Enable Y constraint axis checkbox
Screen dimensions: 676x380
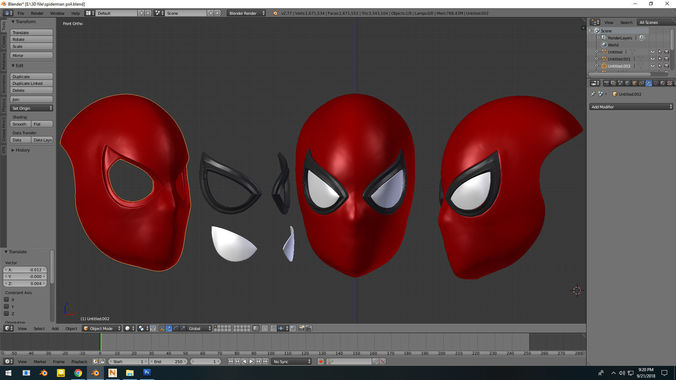tap(6, 306)
